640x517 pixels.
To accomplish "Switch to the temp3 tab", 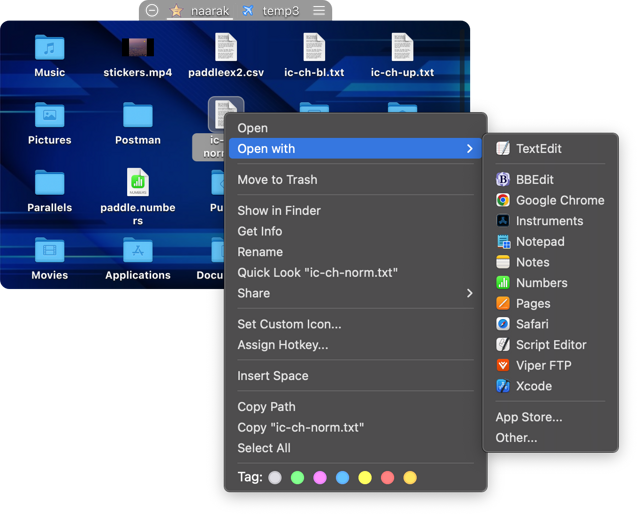I will [281, 11].
